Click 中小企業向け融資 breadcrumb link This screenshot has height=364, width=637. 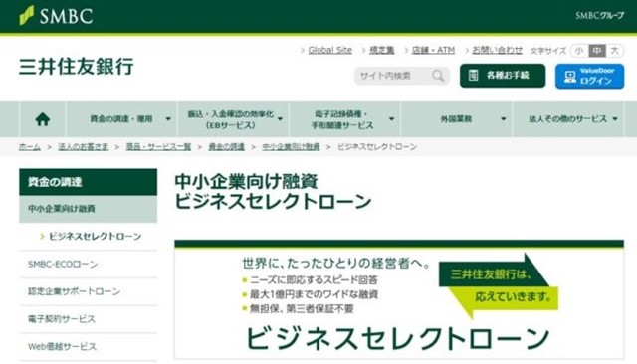(x=291, y=147)
